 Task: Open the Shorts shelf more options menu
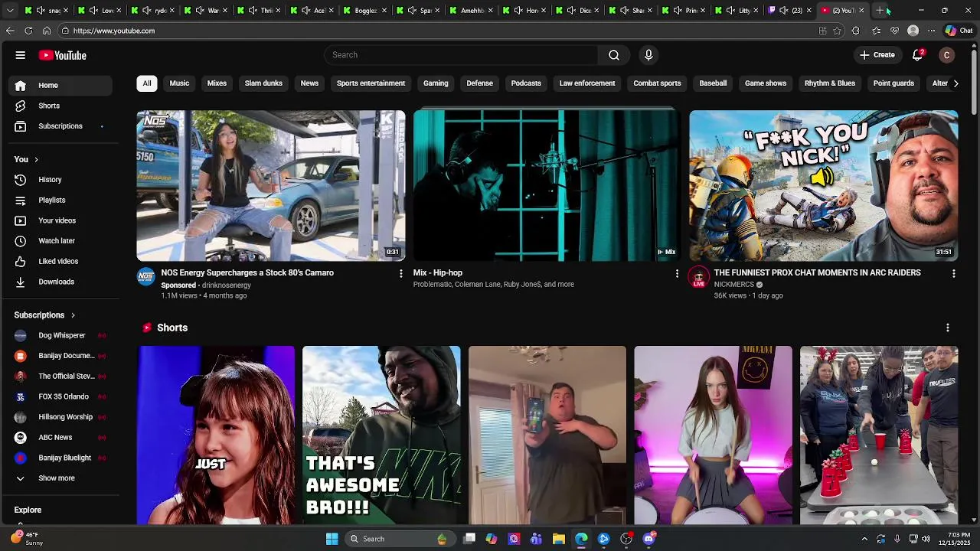point(948,328)
